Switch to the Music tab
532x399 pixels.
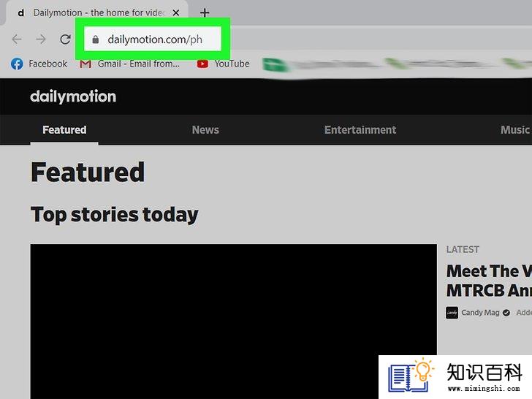(515, 130)
